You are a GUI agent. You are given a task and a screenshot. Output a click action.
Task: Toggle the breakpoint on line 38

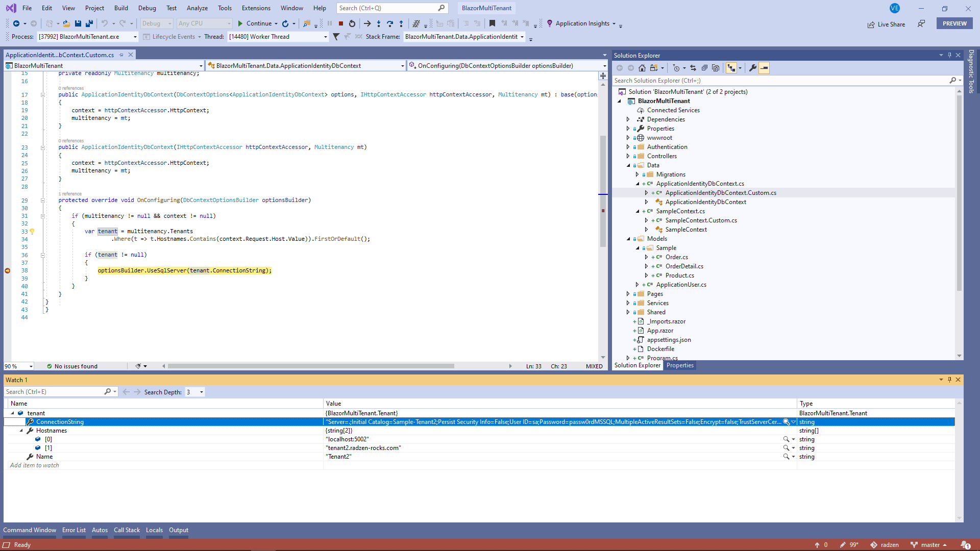(8, 270)
